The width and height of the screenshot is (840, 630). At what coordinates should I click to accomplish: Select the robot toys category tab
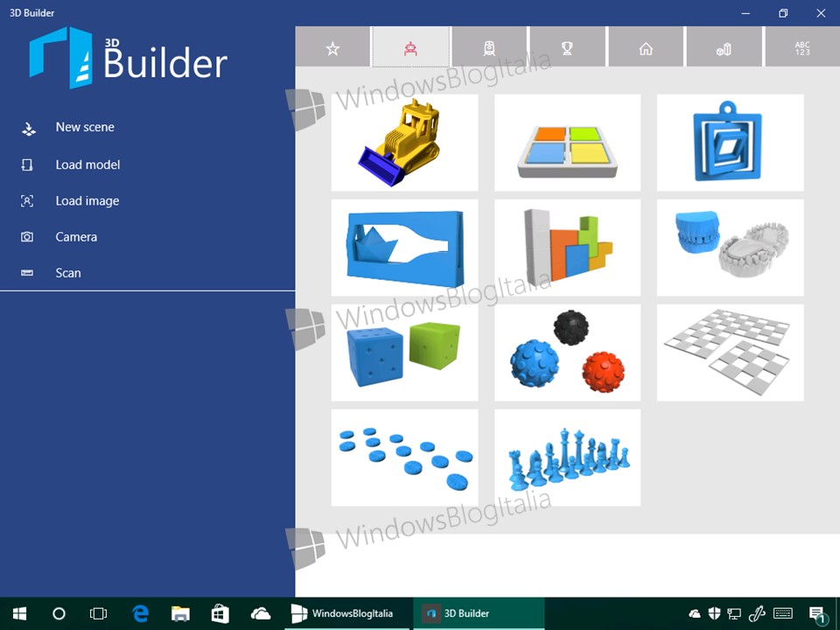[x=411, y=47]
